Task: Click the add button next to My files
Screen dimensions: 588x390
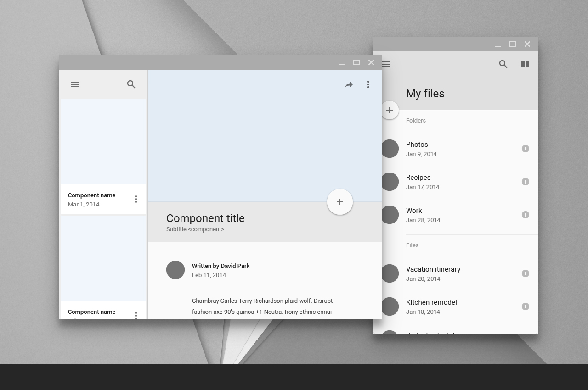Action: [x=390, y=110]
